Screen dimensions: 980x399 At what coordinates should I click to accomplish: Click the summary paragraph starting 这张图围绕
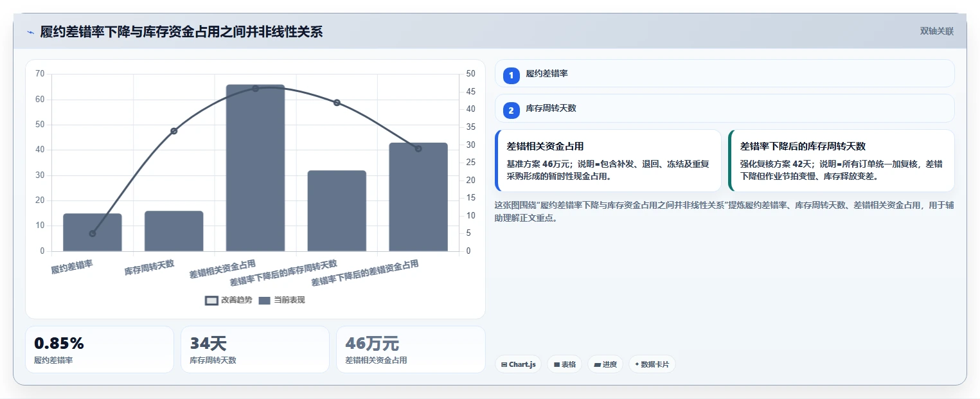(x=724, y=211)
